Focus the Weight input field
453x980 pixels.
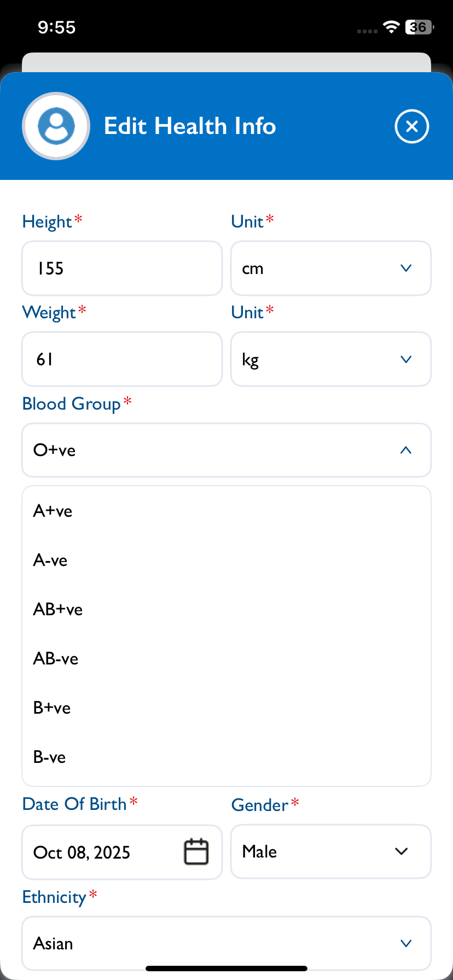[x=121, y=359]
